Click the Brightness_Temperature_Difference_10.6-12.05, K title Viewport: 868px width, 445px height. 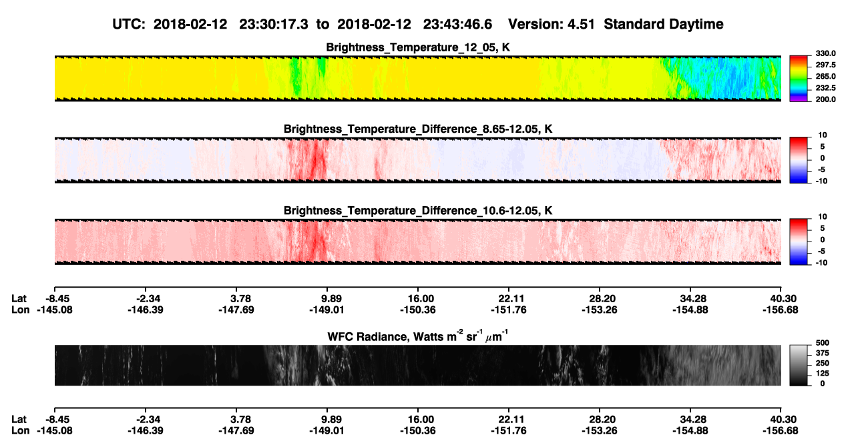click(418, 211)
